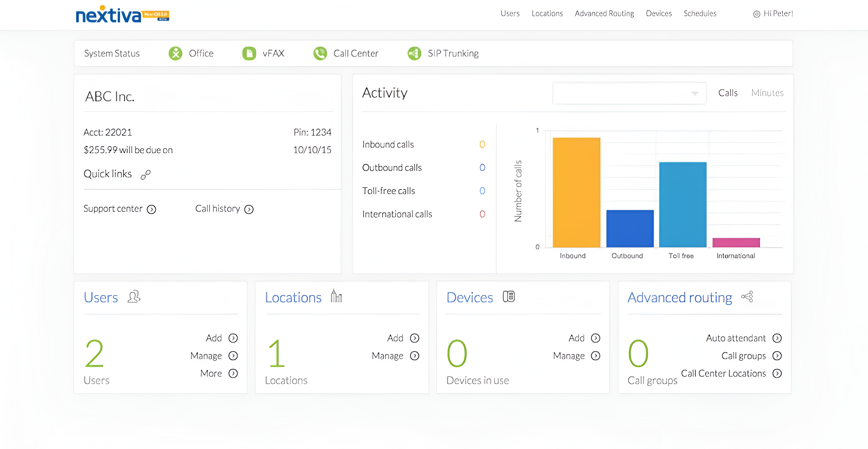Click the vFAX document status icon
The width and height of the screenshot is (868, 449).
point(249,53)
